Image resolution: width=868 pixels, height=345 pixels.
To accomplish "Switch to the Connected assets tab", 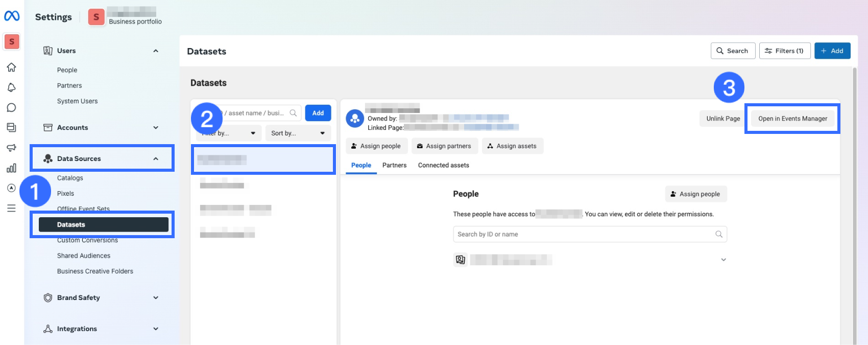I will point(443,165).
